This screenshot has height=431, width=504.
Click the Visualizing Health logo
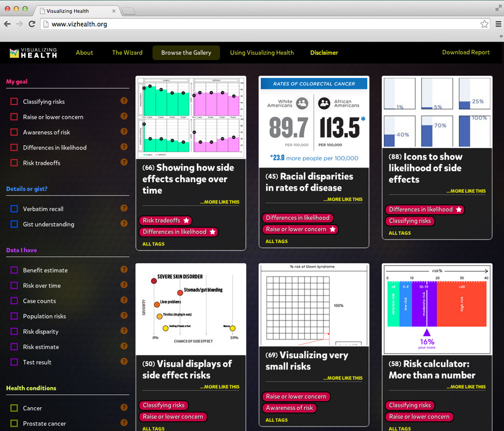pyautogui.click(x=33, y=53)
